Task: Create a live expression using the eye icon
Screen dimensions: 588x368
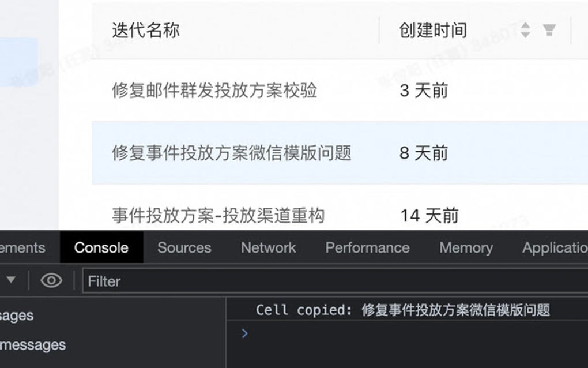Action: click(52, 280)
